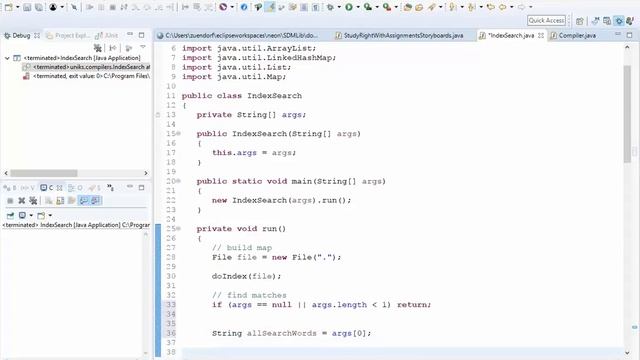The height and width of the screenshot is (360, 640).
Task: Click the Save toolbar icon
Action: click(27, 7)
